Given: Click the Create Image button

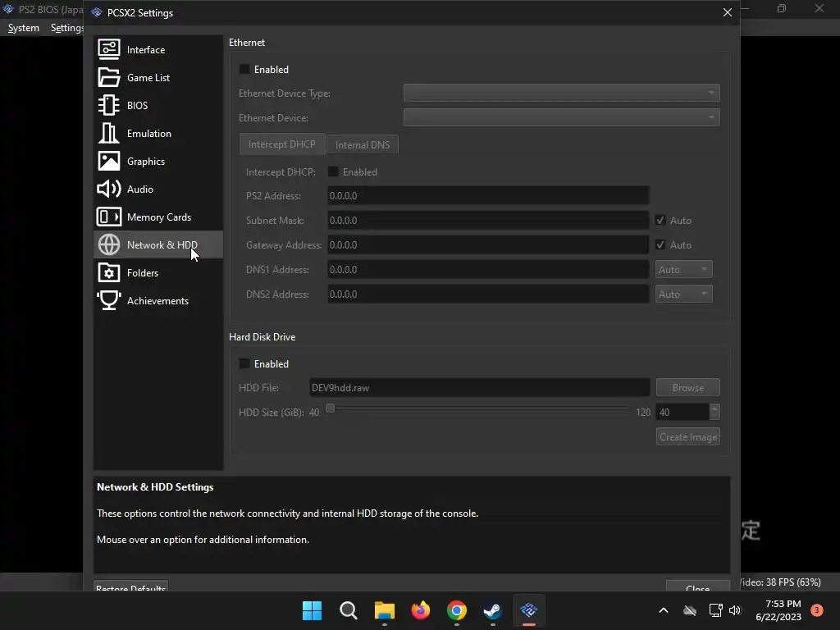Looking at the screenshot, I should pyautogui.click(x=688, y=436).
